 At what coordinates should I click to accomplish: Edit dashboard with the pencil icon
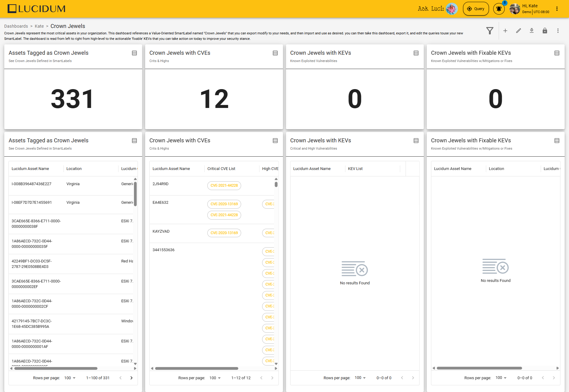(x=518, y=31)
